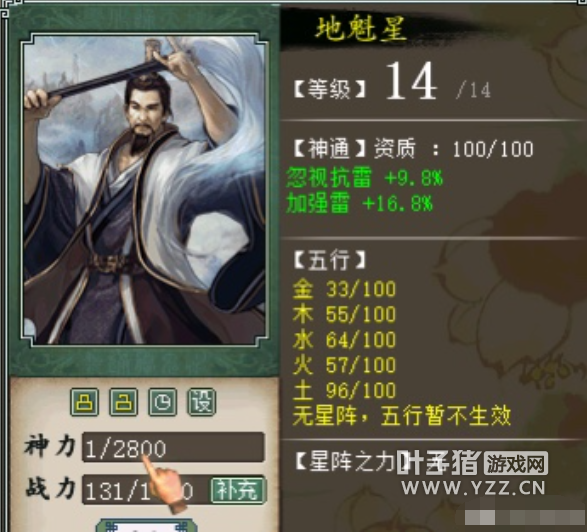Click the 加强雷 +16.8% skill line

click(x=359, y=203)
